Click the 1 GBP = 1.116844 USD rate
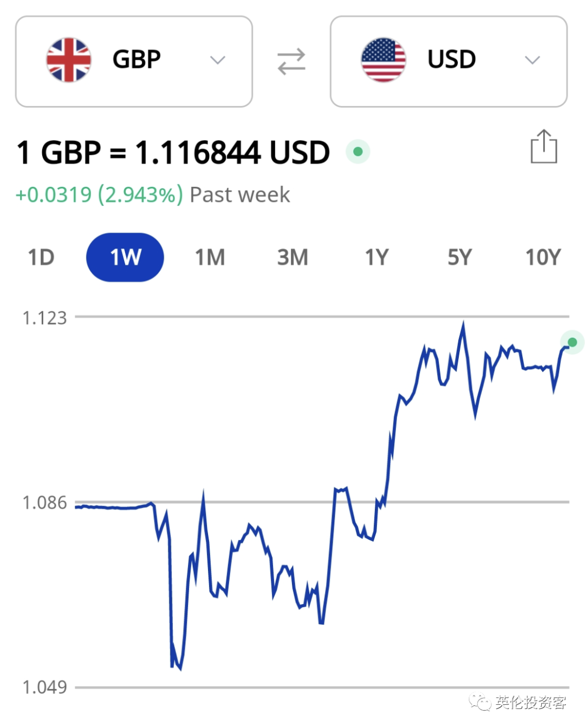 [x=173, y=152]
